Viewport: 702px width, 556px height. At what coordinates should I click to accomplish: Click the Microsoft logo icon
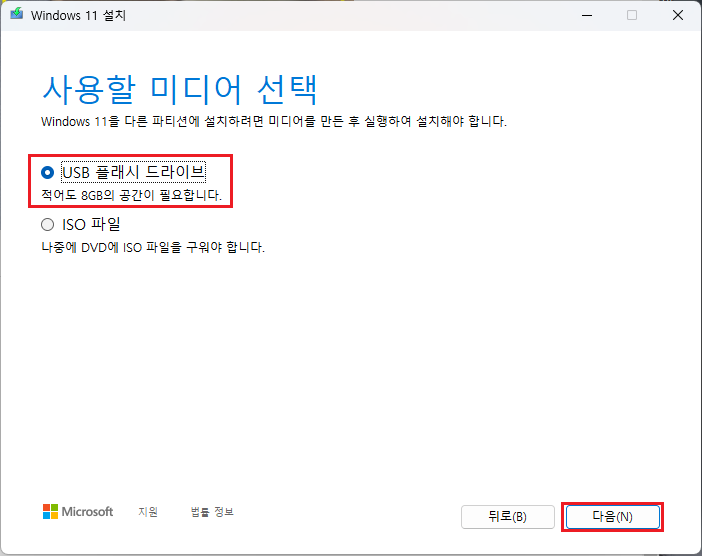[x=50, y=511]
